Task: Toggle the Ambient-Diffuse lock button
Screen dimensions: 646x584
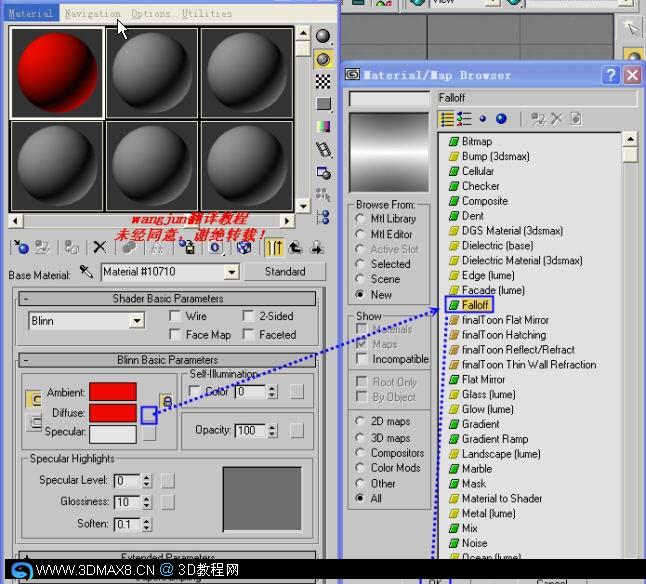Action: coord(166,401)
